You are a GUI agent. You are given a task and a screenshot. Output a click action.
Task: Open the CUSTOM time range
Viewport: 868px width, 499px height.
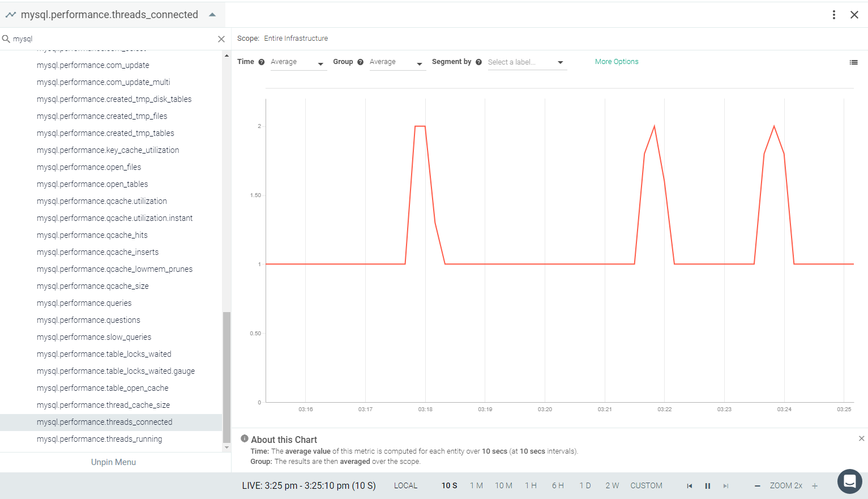(x=646, y=486)
